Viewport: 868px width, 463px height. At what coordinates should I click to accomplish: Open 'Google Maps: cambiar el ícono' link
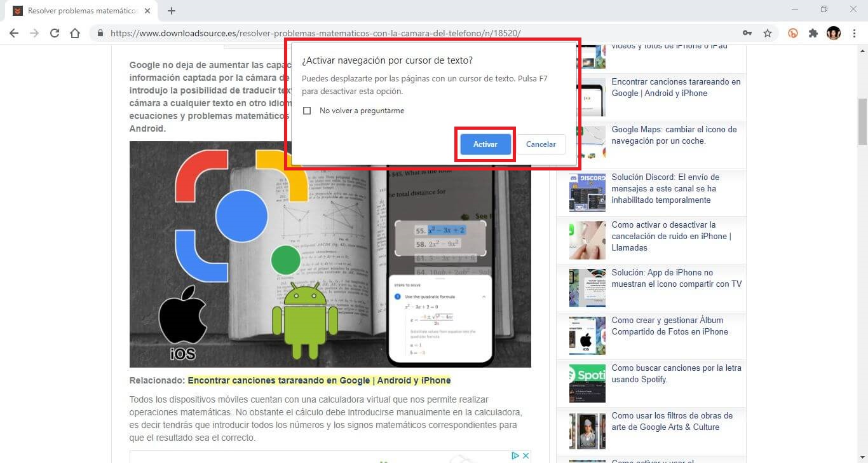pos(674,135)
